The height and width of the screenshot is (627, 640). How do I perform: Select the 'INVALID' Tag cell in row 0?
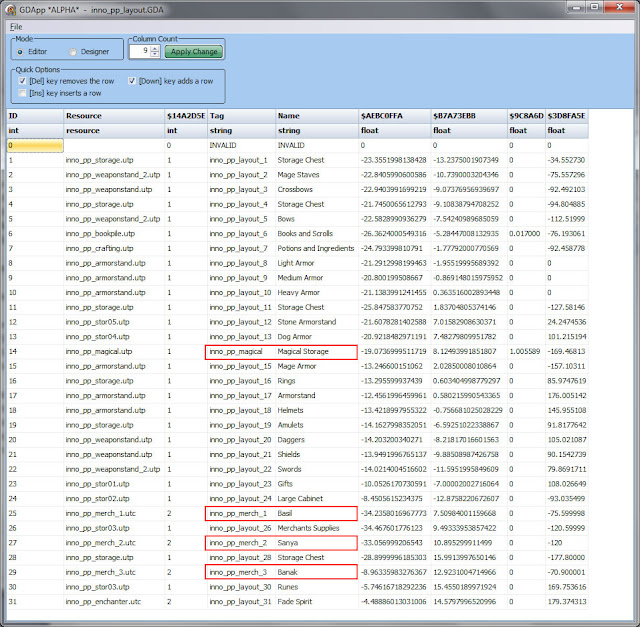click(241, 145)
